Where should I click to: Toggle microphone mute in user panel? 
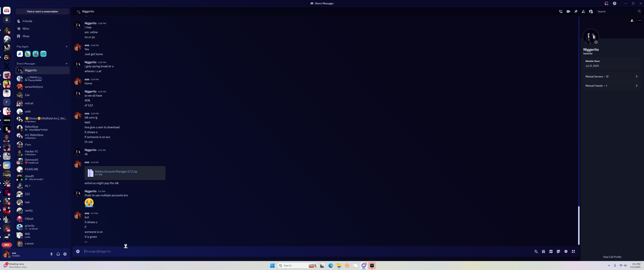click(x=51, y=254)
